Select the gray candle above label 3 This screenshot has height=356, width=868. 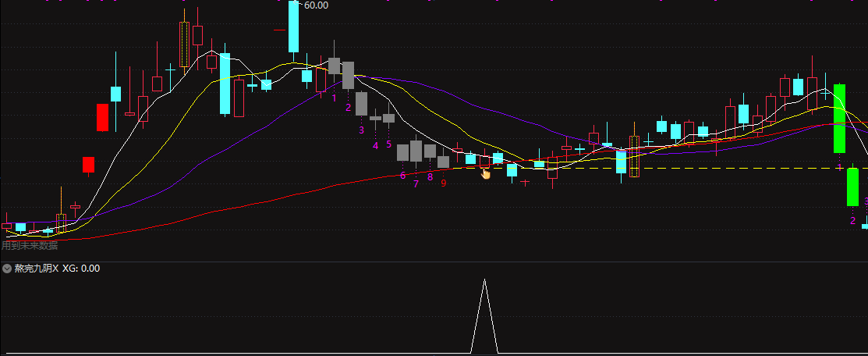click(362, 104)
